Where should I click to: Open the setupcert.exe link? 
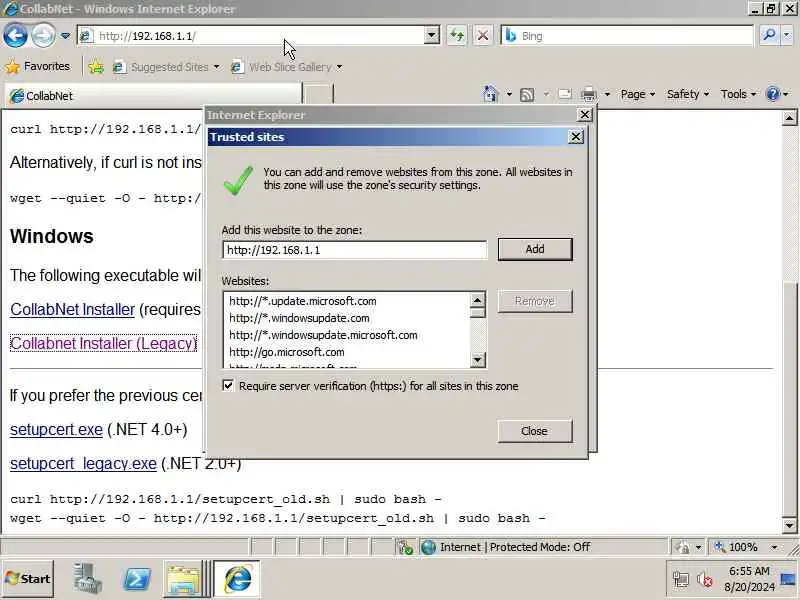[56, 430]
